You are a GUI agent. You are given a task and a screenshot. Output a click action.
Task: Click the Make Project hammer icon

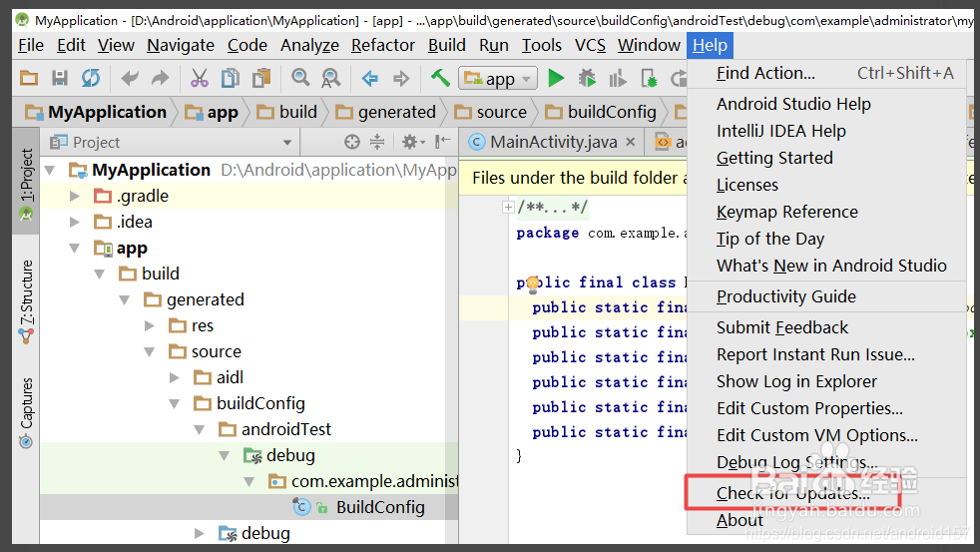pyautogui.click(x=440, y=78)
